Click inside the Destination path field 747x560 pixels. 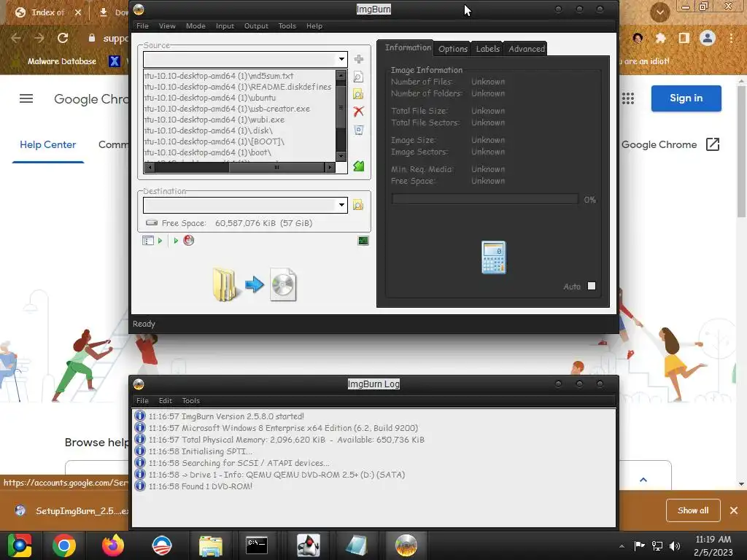pyautogui.click(x=239, y=205)
